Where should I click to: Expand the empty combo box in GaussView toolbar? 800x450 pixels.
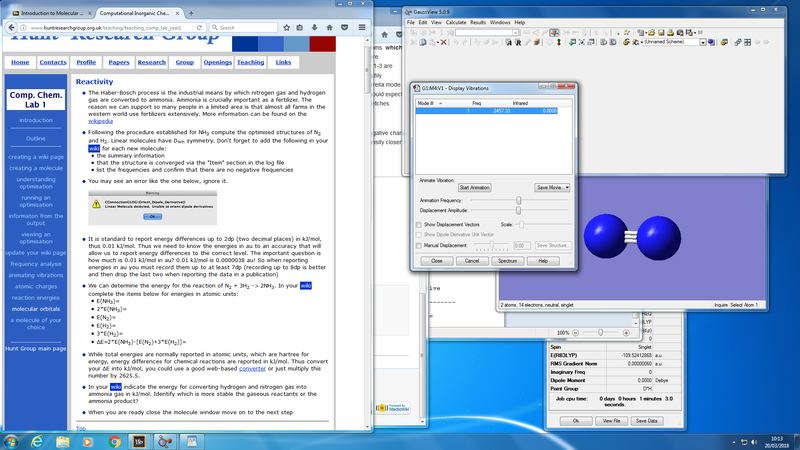pyautogui.click(x=515, y=32)
